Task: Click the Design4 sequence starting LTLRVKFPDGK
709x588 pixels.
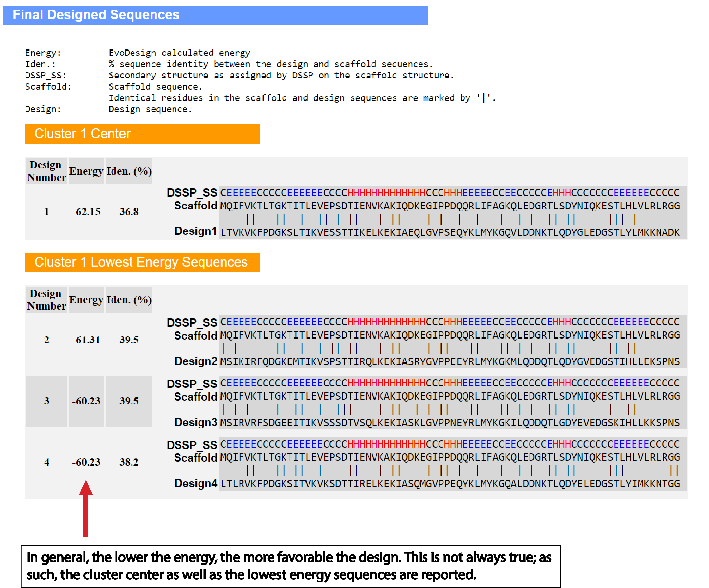Action: coord(450,484)
